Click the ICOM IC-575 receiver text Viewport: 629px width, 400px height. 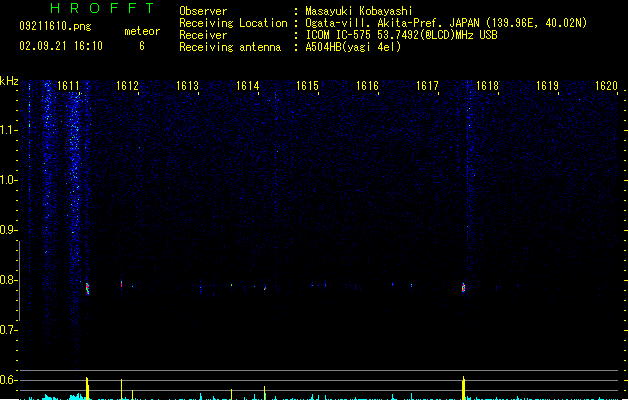pyautogui.click(x=401, y=35)
